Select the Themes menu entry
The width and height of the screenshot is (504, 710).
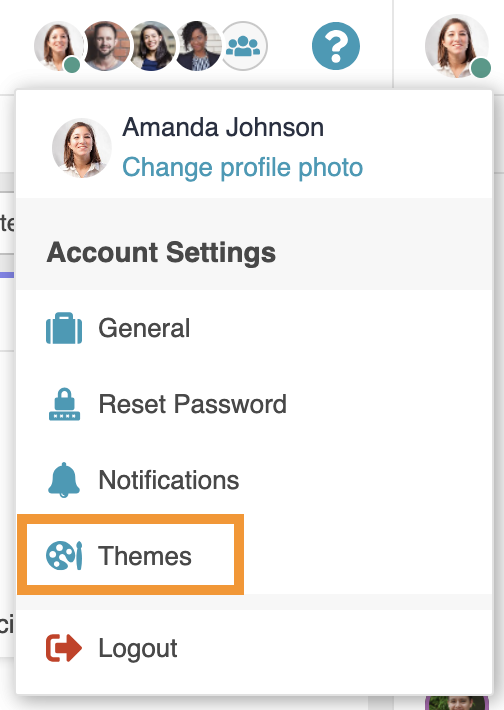(x=130, y=555)
